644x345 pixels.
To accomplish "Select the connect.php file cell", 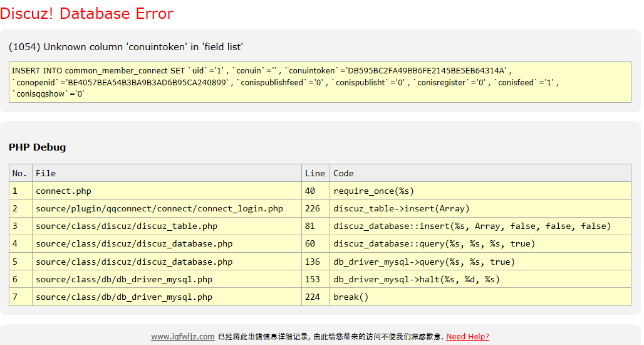I will pyautogui.click(x=167, y=191).
